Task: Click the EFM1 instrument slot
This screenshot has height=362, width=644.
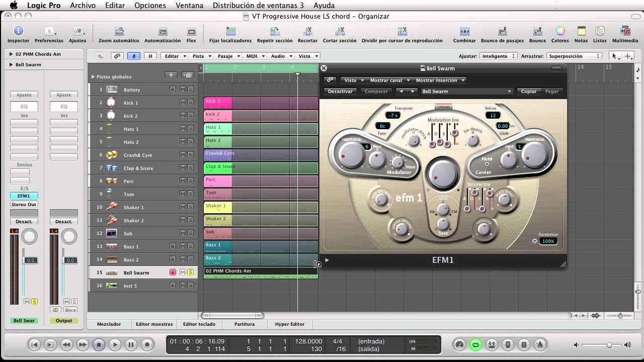Action: [x=24, y=196]
